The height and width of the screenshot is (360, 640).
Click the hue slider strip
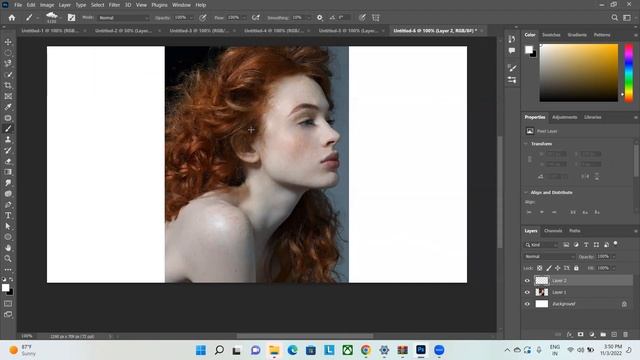coord(629,73)
